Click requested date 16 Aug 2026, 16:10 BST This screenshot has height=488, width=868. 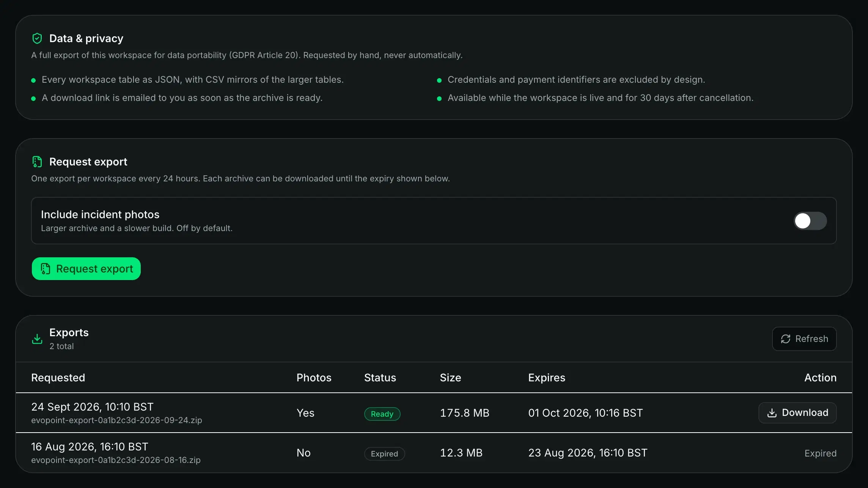[90, 447]
